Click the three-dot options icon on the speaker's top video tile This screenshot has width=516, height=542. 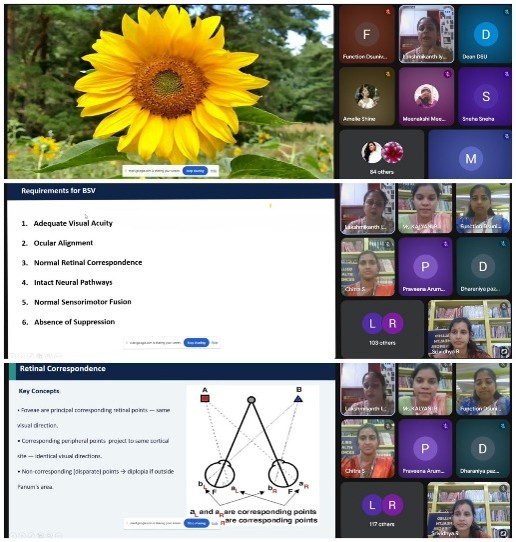(447, 12)
